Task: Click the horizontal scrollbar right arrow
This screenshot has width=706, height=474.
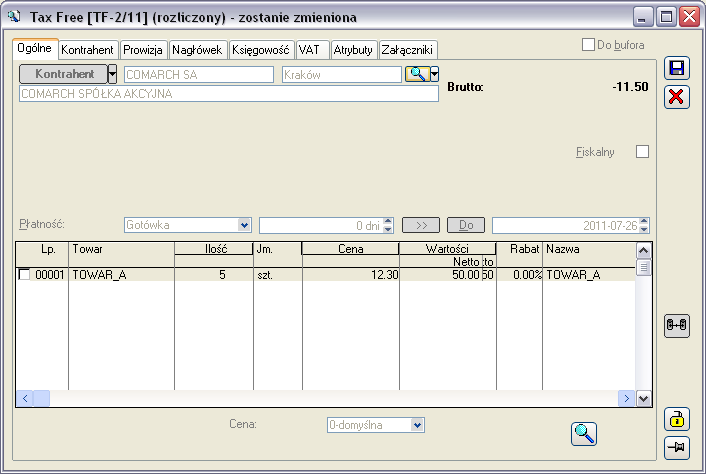Action: point(626,398)
